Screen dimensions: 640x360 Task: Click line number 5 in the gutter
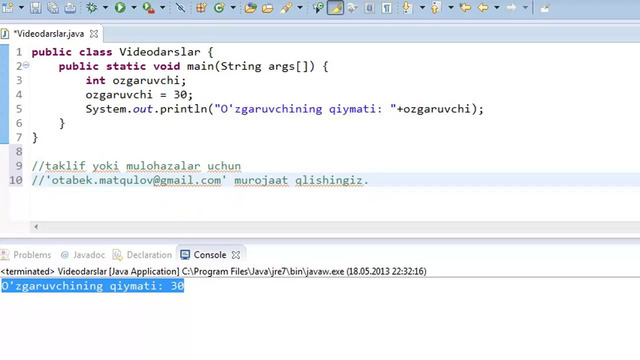[19, 109]
